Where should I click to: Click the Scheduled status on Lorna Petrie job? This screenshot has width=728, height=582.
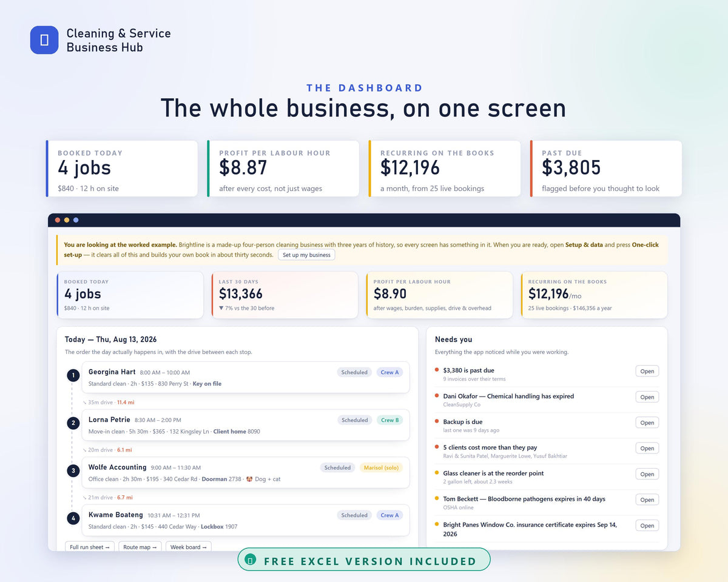point(354,420)
